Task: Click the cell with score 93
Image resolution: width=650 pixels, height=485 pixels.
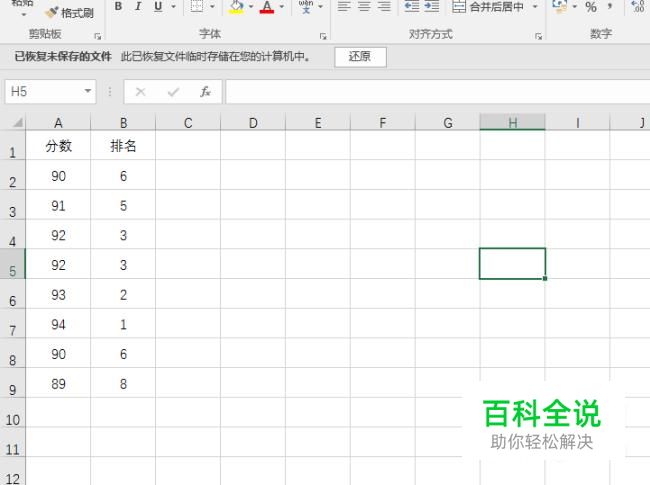Action: [x=58, y=294]
